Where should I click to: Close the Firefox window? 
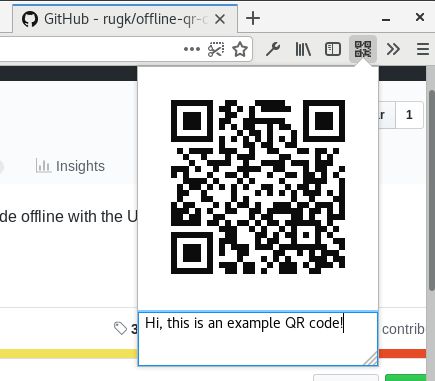click(420, 17)
